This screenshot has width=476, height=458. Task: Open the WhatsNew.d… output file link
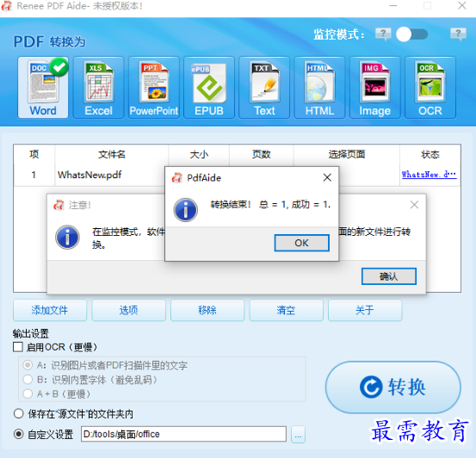click(x=429, y=174)
